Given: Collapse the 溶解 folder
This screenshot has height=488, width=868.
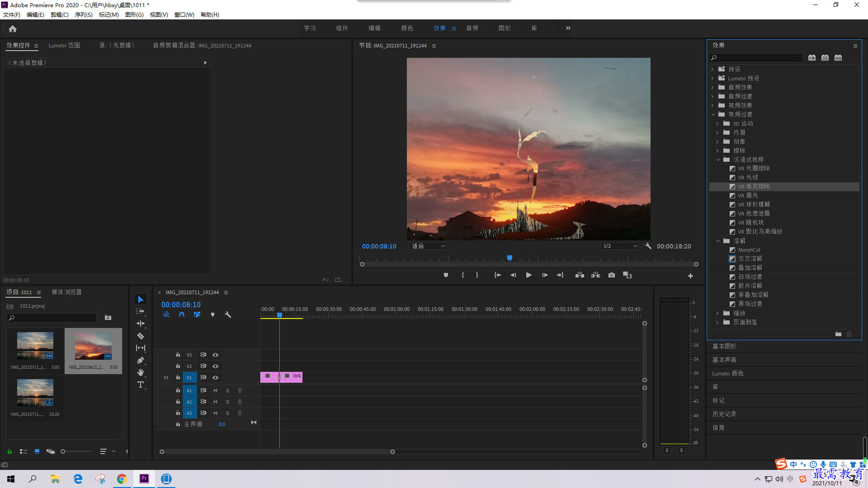Looking at the screenshot, I should [x=718, y=241].
